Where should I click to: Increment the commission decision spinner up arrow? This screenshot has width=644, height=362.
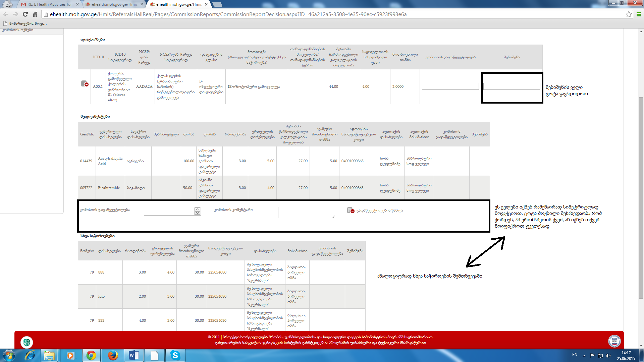tap(198, 209)
